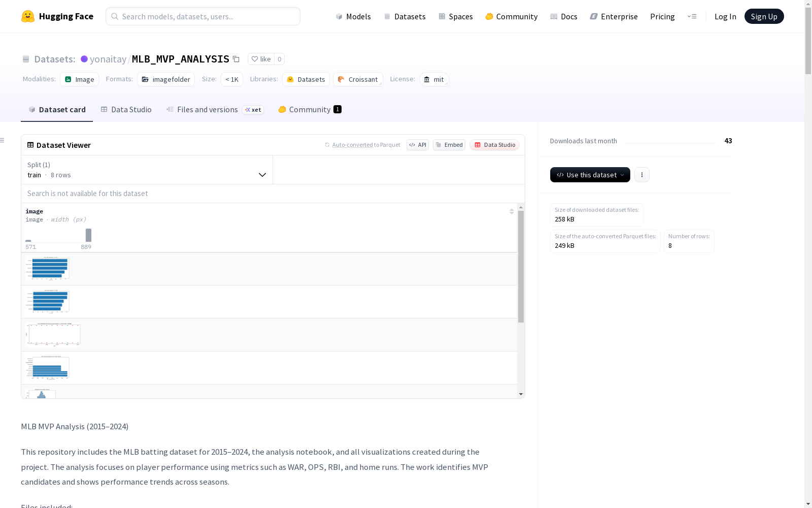
Task: Open the left sidebar table of contents icon
Action: [3, 140]
